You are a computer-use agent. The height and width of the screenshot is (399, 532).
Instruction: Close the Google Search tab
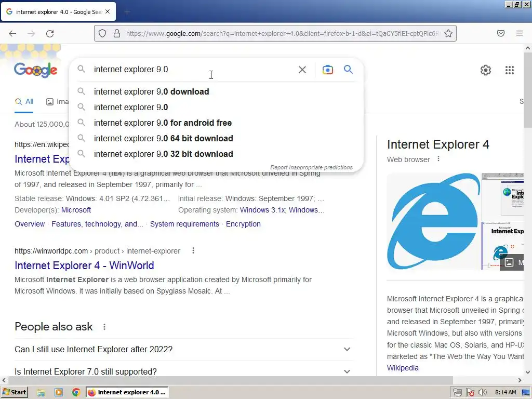point(108,11)
